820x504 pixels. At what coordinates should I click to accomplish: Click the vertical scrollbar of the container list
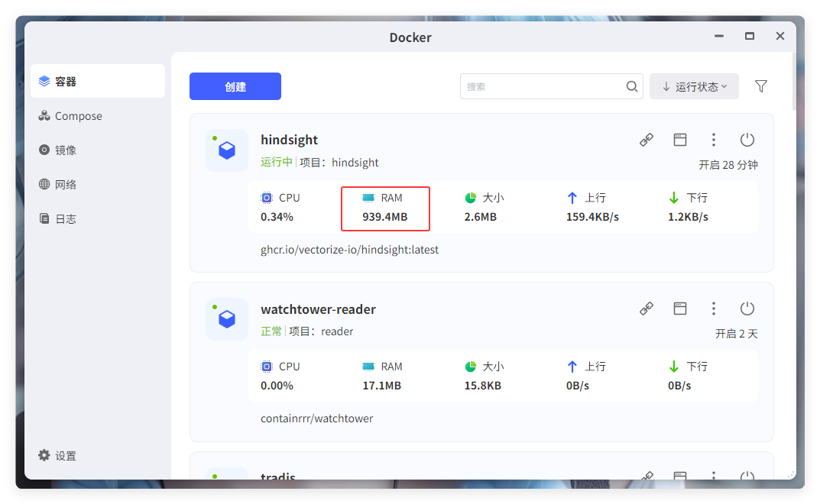click(794, 81)
